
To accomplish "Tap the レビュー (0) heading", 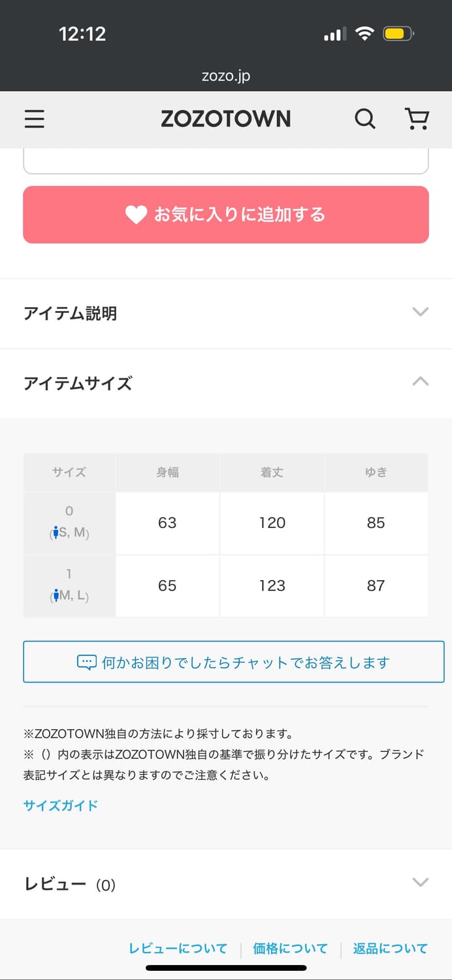I will pos(70,885).
